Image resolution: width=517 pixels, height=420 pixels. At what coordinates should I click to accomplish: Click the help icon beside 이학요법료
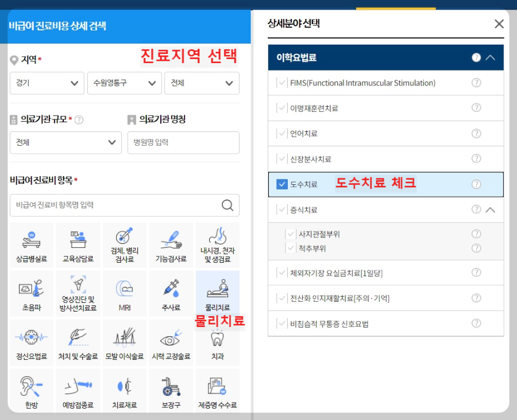coord(476,57)
